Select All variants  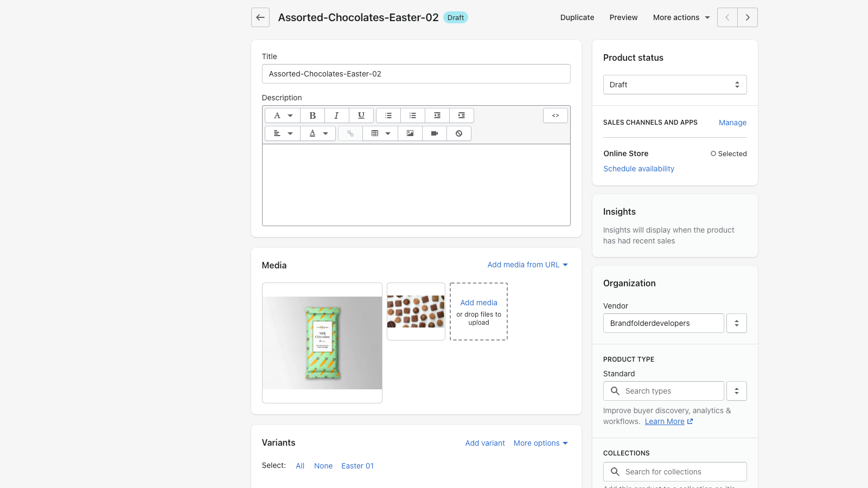pos(300,466)
